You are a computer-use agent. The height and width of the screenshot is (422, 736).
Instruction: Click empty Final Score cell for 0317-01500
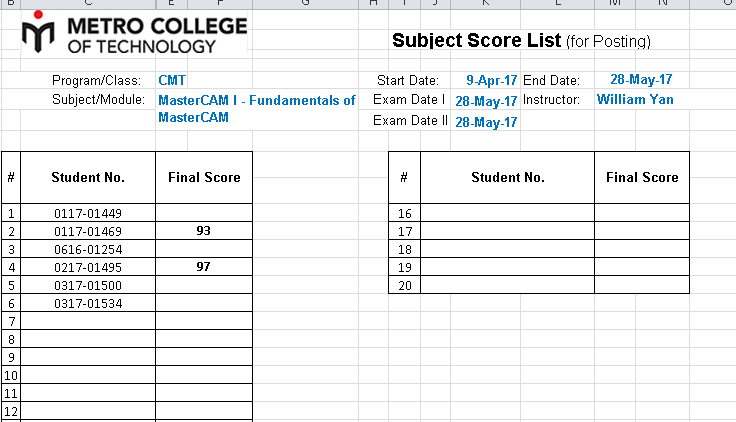(x=204, y=285)
